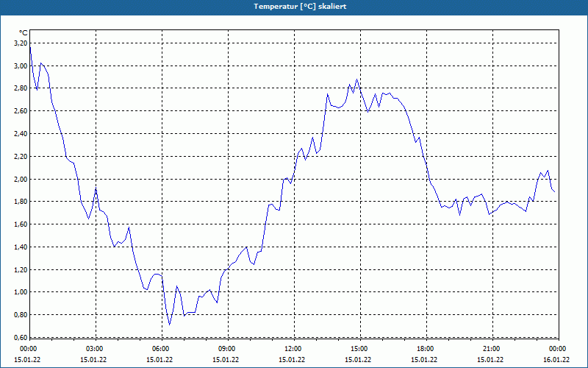The height and width of the screenshot is (368, 588).
Task: Pick the 0,80 y-axis label
Action: coord(21,315)
